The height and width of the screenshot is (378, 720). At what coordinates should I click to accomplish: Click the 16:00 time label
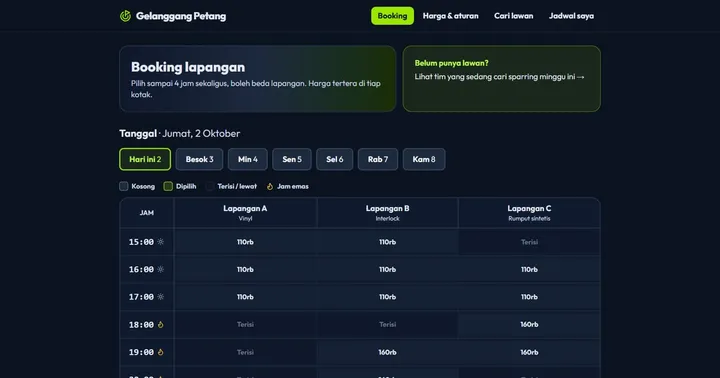click(141, 270)
